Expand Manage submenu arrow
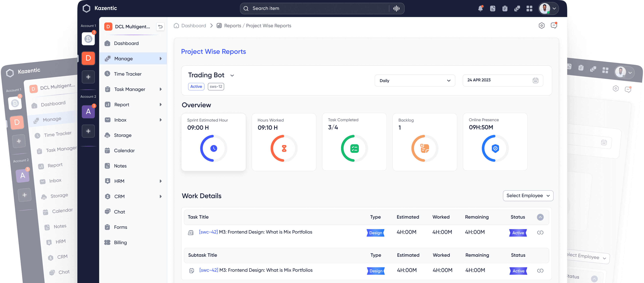This screenshot has width=644, height=283. 161,59
